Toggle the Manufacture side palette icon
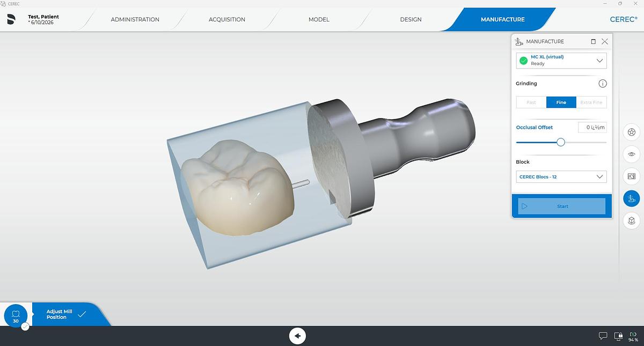 (632, 198)
